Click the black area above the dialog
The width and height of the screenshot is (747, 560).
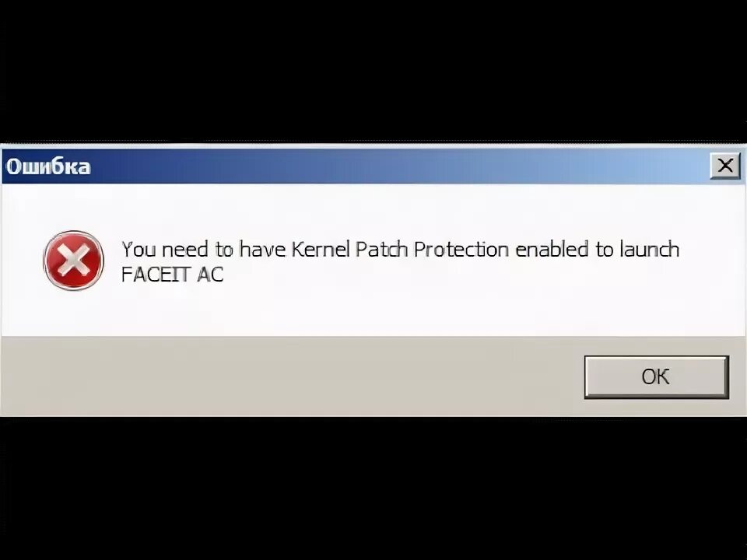click(373, 72)
